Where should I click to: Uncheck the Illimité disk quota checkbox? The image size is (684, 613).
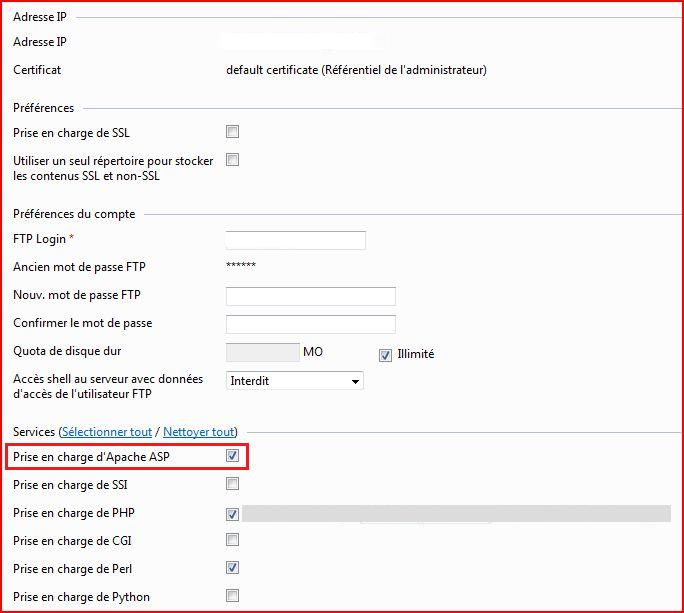click(385, 355)
